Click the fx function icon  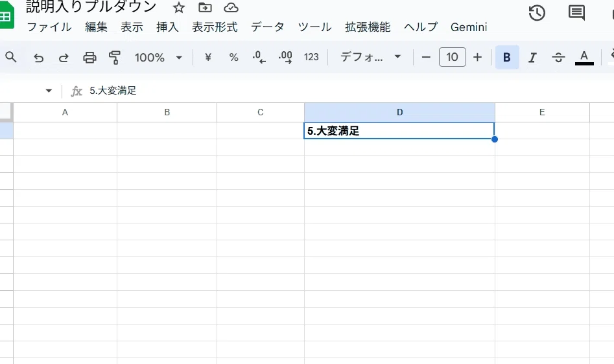(x=77, y=91)
